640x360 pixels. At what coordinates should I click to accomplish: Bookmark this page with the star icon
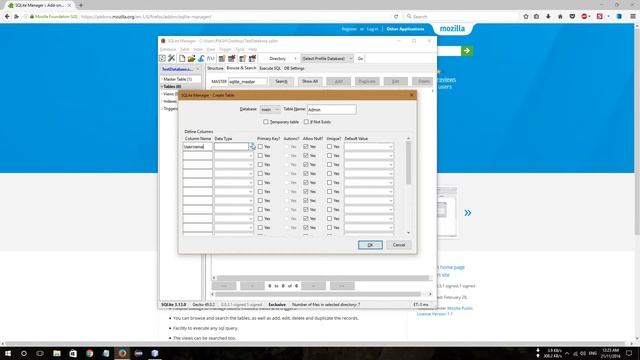coord(526,16)
